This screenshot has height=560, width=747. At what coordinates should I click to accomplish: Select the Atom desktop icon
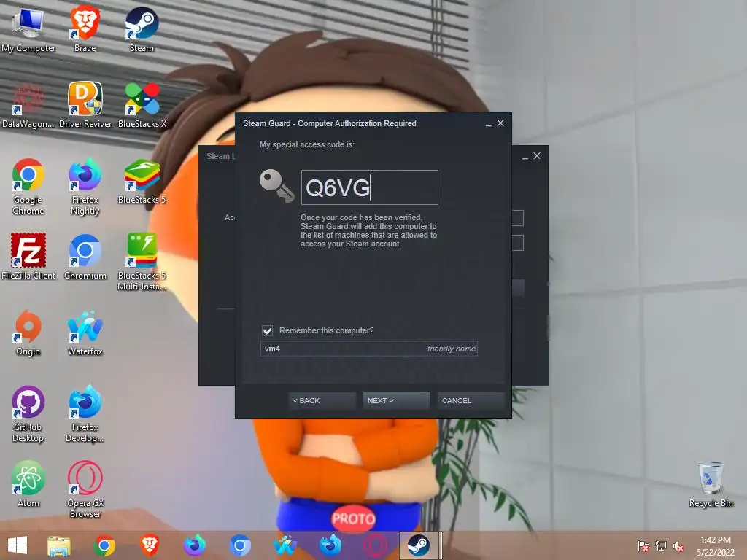click(28, 485)
